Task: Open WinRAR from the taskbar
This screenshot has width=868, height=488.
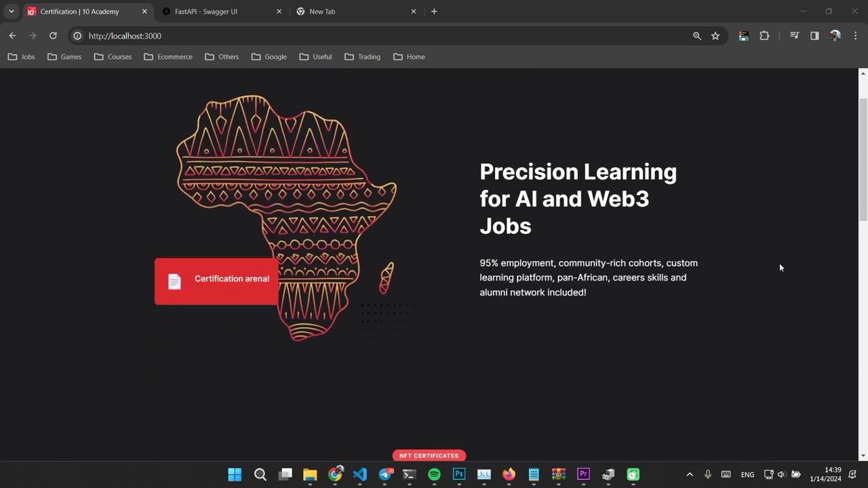Action: (x=559, y=474)
